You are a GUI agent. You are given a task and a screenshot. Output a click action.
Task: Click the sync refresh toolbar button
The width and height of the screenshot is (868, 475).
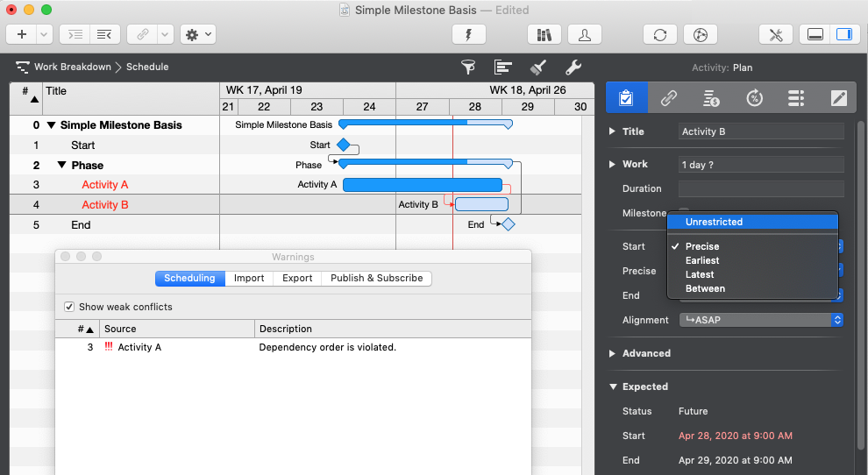660,34
